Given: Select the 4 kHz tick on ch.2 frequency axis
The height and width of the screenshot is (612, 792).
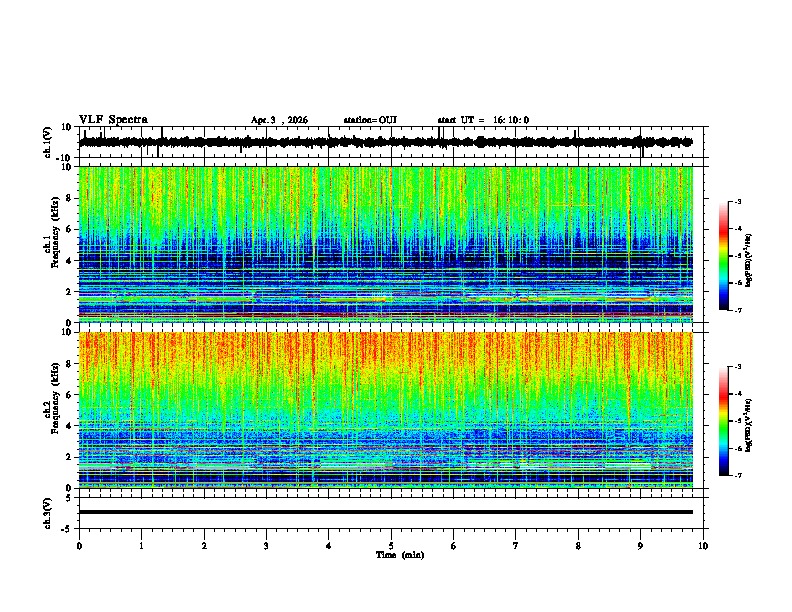Looking at the screenshot, I should [69, 426].
